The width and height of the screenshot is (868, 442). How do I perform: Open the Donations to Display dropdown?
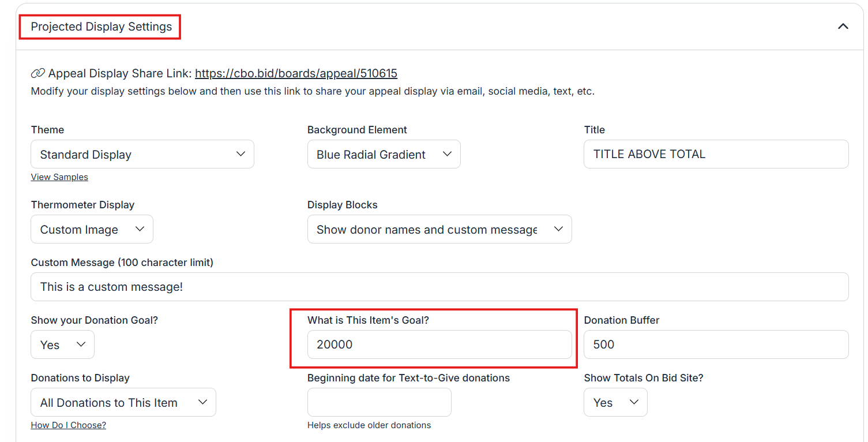[123, 402]
